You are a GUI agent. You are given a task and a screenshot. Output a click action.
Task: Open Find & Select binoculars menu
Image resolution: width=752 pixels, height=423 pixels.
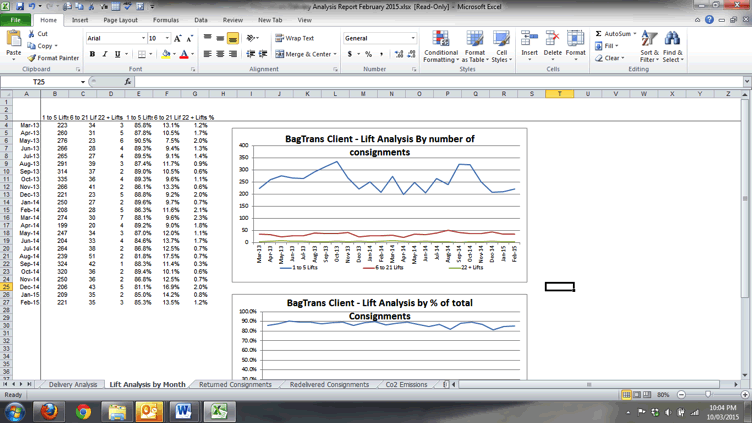coord(672,47)
